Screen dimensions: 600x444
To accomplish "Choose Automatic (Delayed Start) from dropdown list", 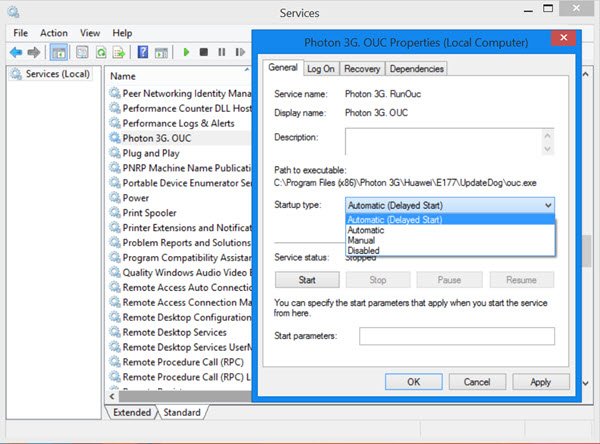I will (x=450, y=220).
